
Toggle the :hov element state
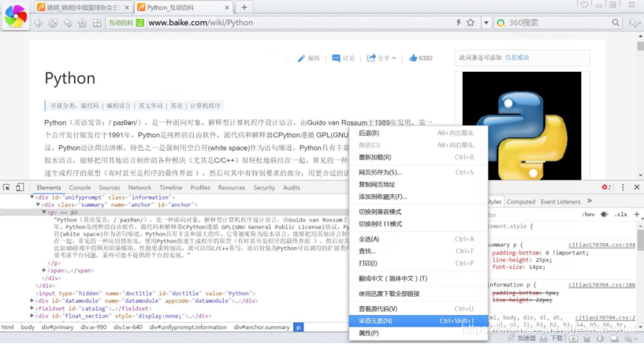(x=588, y=214)
